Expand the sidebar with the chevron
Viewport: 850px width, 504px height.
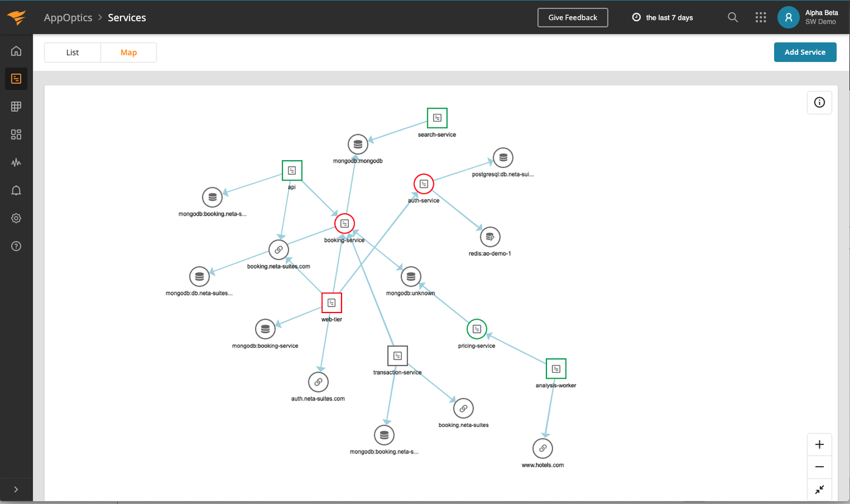(16, 489)
